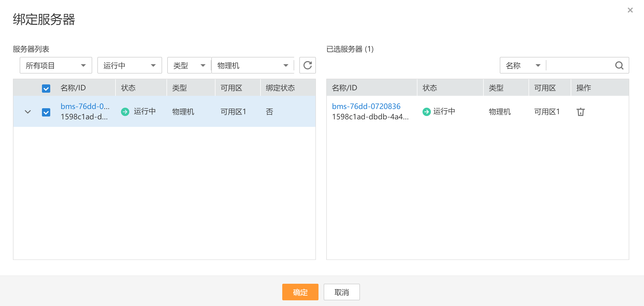The width and height of the screenshot is (644, 306).
Task: Open the 类型 filter dropdown
Action: tap(189, 65)
